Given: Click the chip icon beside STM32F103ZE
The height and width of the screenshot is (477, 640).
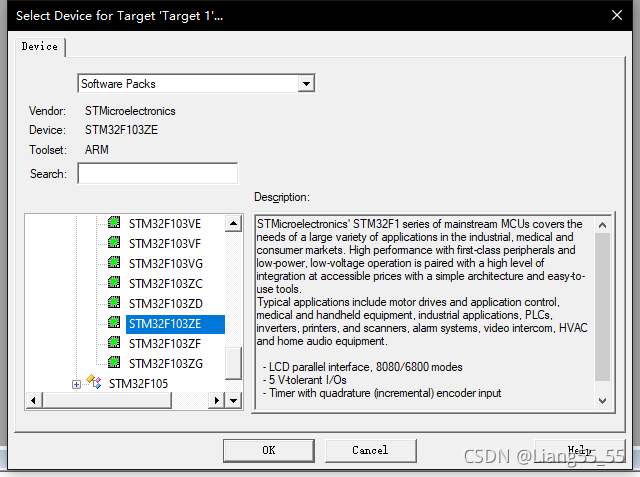Looking at the screenshot, I should 114,322.
